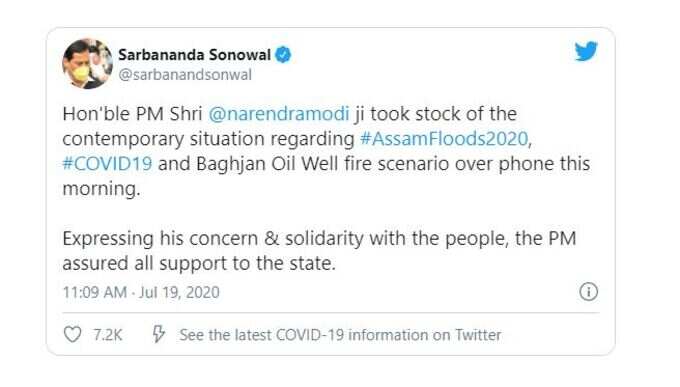
Task: Like the tweet with the heart icon
Action: click(72, 335)
